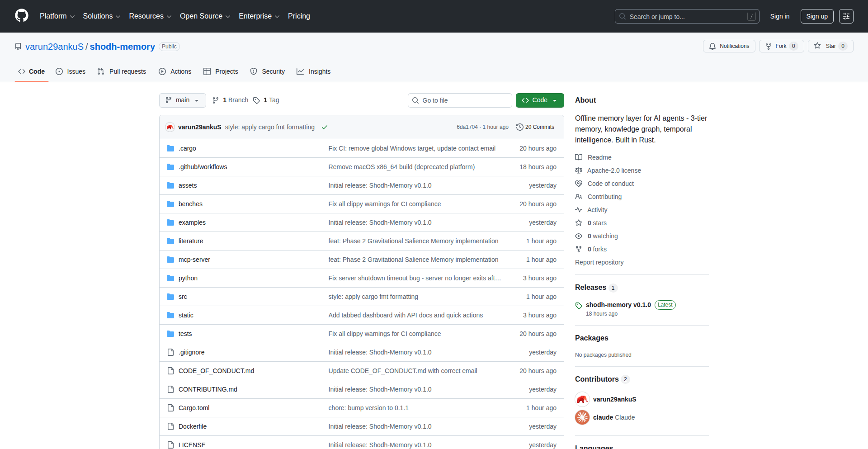Open the accessibility settings icon beside Sign up
868x449 pixels.
[x=846, y=16]
